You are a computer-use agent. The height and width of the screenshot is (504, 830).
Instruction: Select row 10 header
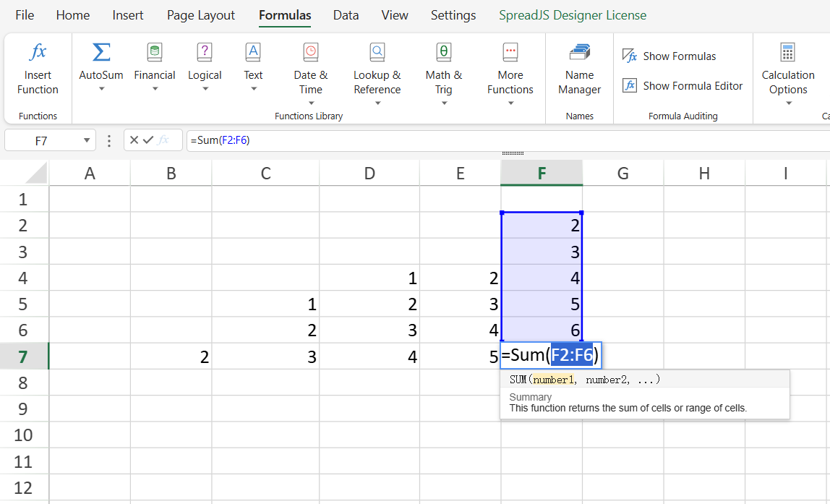[24, 435]
